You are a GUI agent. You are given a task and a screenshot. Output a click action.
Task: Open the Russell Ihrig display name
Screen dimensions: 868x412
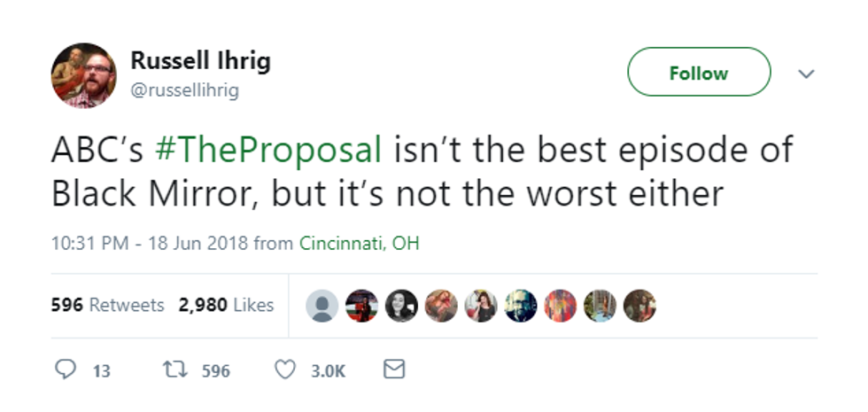coord(200,62)
